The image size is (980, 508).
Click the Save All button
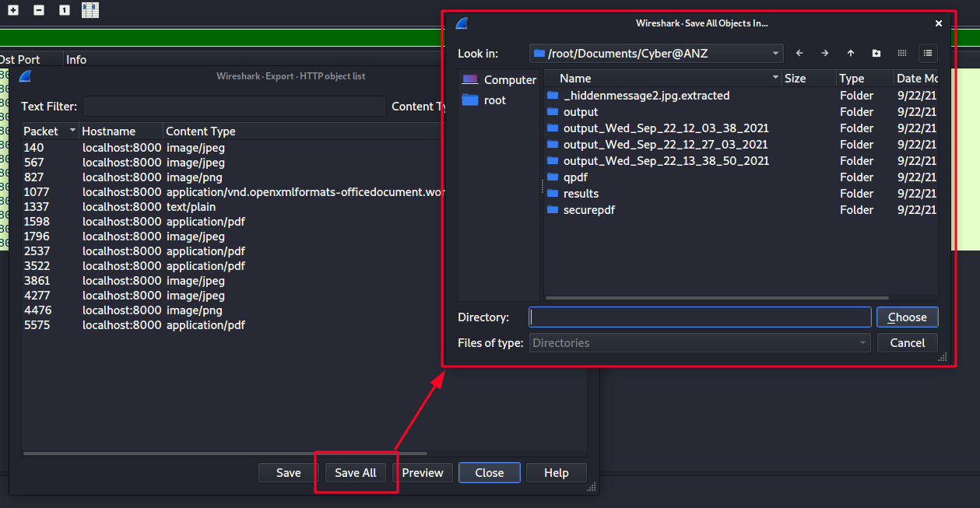(356, 472)
